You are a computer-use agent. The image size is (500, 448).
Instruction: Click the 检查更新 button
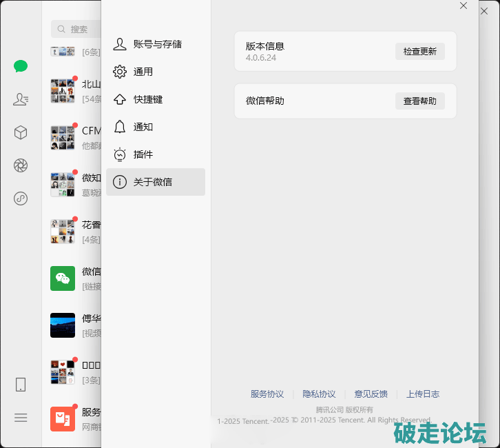419,52
